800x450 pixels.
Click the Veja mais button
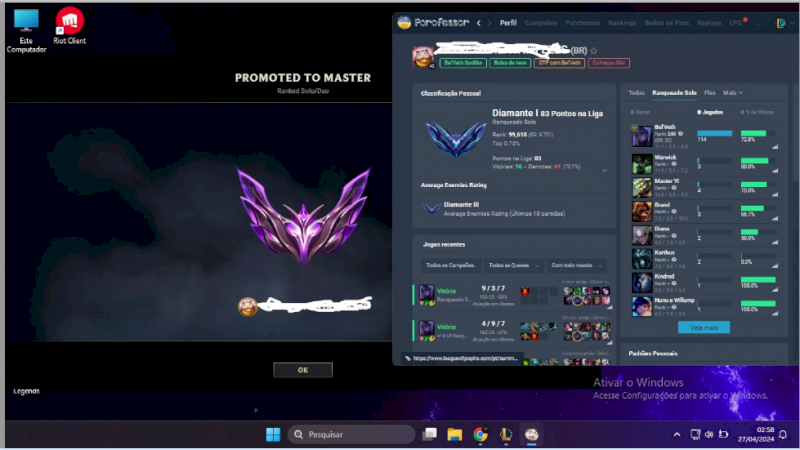(704, 328)
